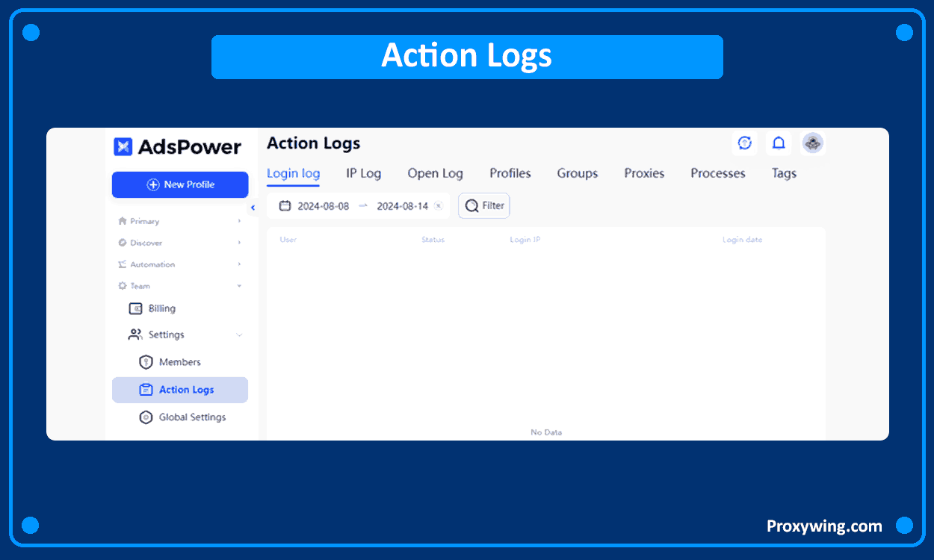This screenshot has width=934, height=560.
Task: Click the user avatar icon
Action: 812,143
